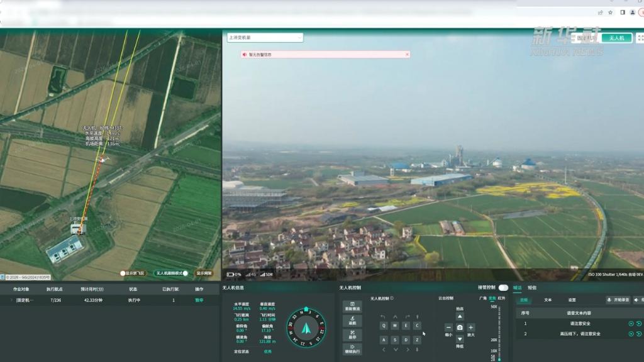This screenshot has width=644, height=362.
Task: Expand the 固定机 task row arrow
Action: (11, 300)
